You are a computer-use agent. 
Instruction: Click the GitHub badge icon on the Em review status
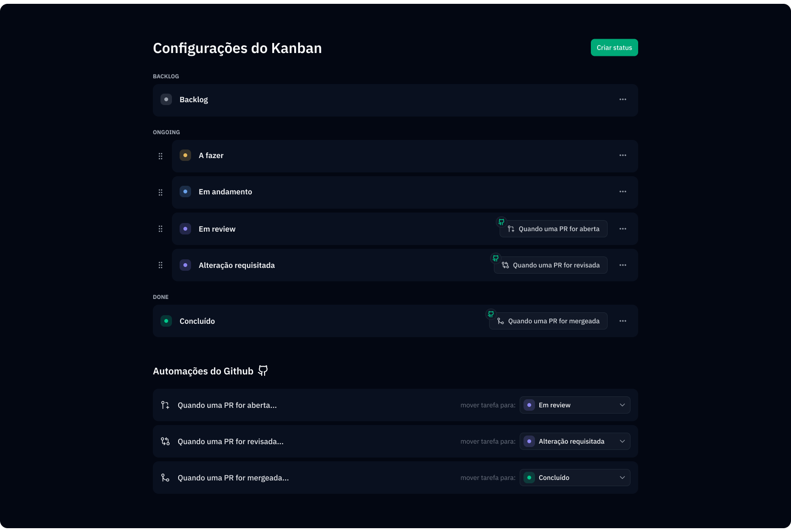click(x=501, y=221)
